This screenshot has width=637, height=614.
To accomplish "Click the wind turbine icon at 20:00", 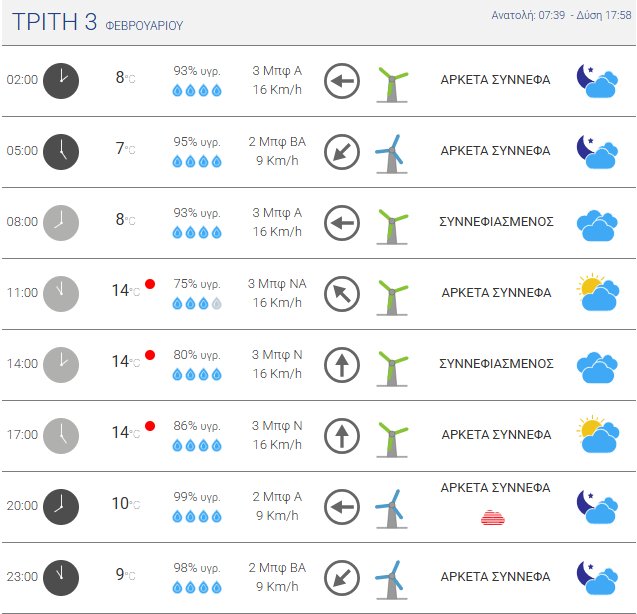I will (390, 506).
